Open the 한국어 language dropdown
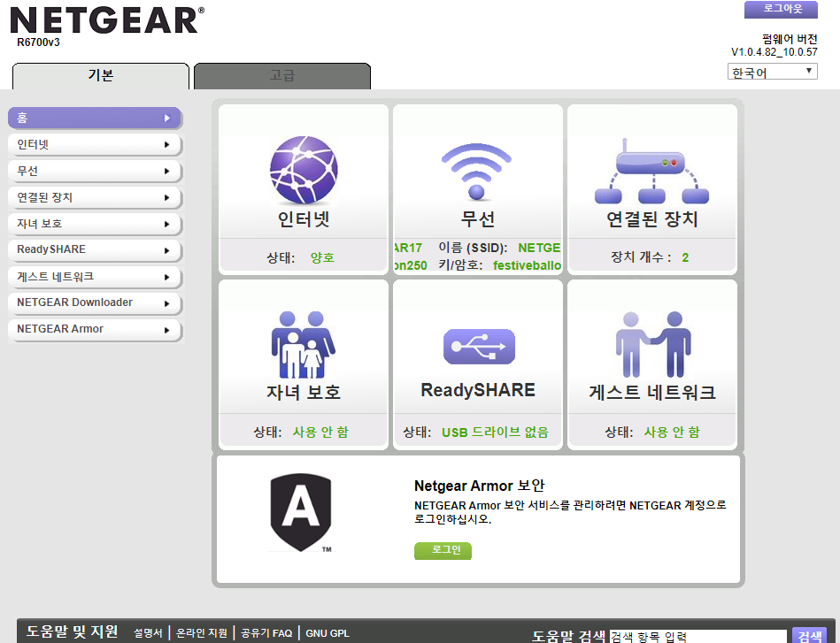This screenshot has width=840, height=643. point(772,72)
